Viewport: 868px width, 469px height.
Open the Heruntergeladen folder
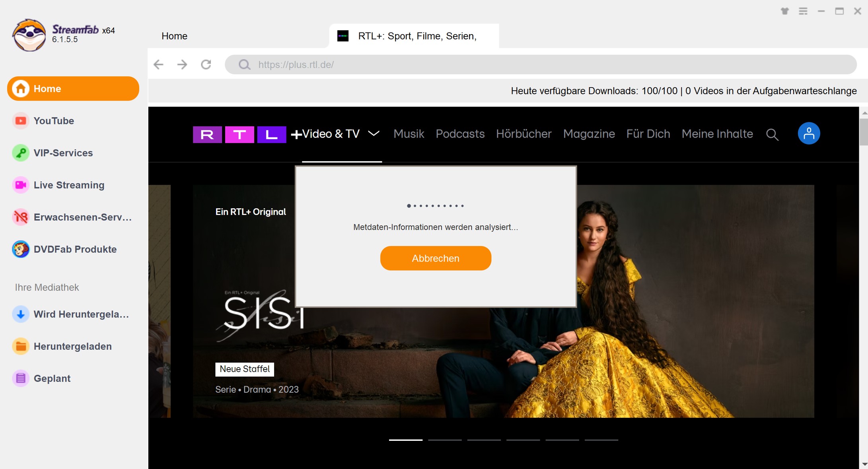pyautogui.click(x=73, y=347)
